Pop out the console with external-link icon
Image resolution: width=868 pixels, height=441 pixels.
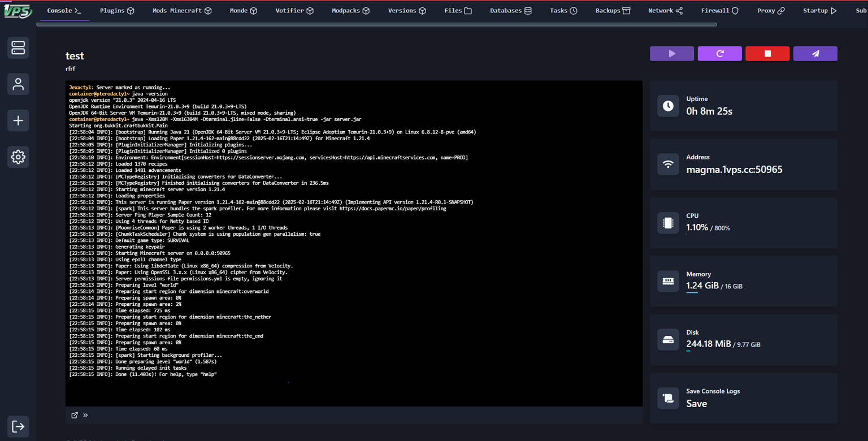pos(75,415)
